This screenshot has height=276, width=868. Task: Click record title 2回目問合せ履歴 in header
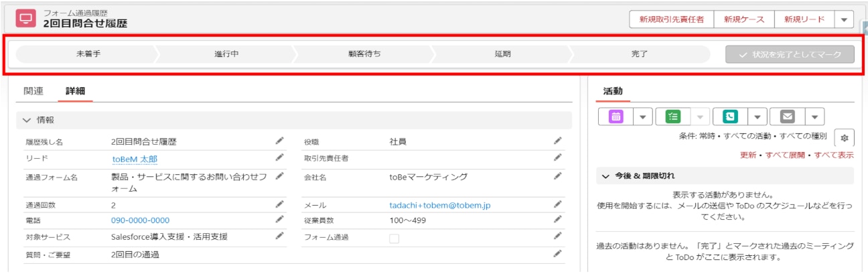(x=85, y=23)
